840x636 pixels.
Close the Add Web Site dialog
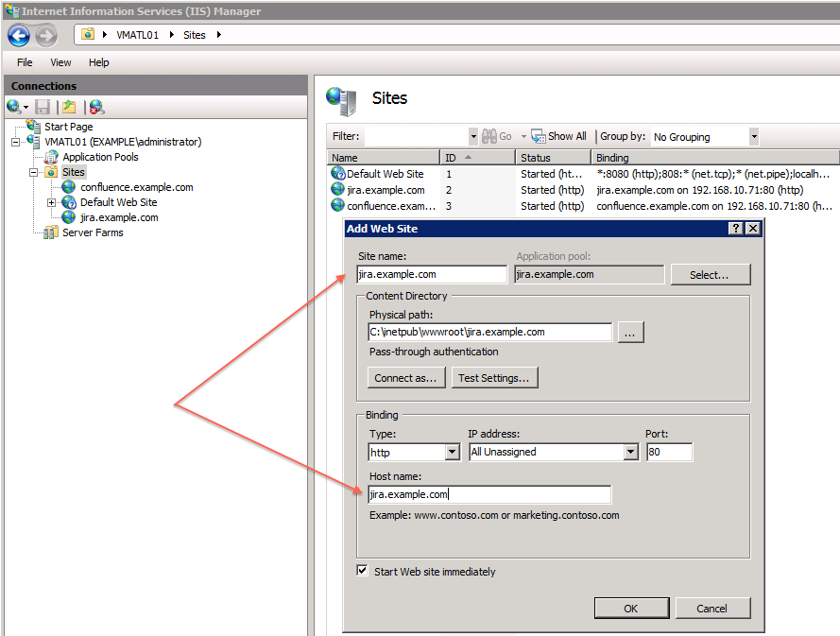pyautogui.click(x=753, y=229)
